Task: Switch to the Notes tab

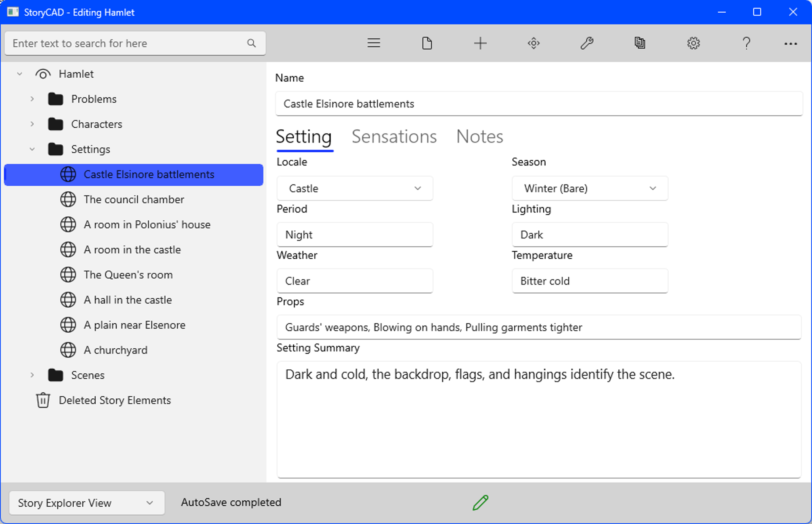Action: click(x=479, y=136)
